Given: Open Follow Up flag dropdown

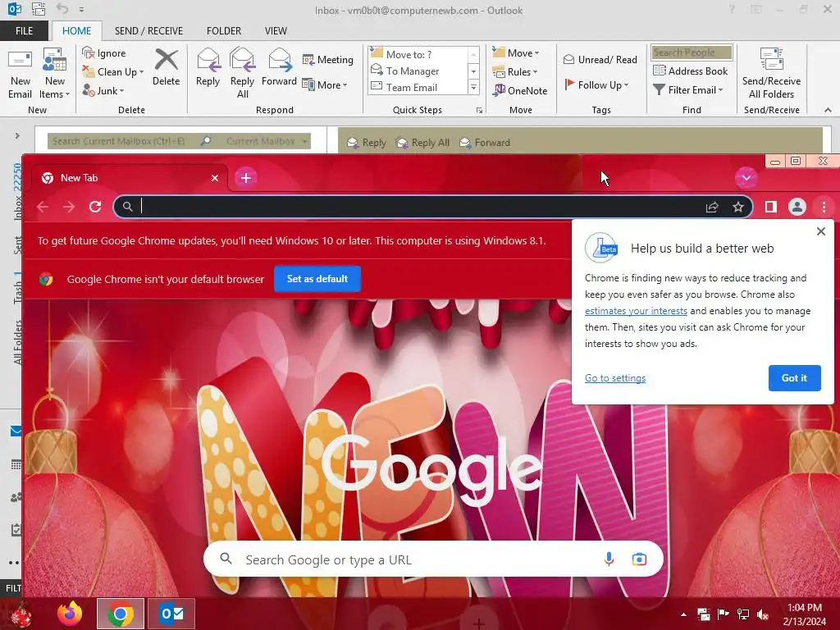Looking at the screenshot, I should point(597,84).
